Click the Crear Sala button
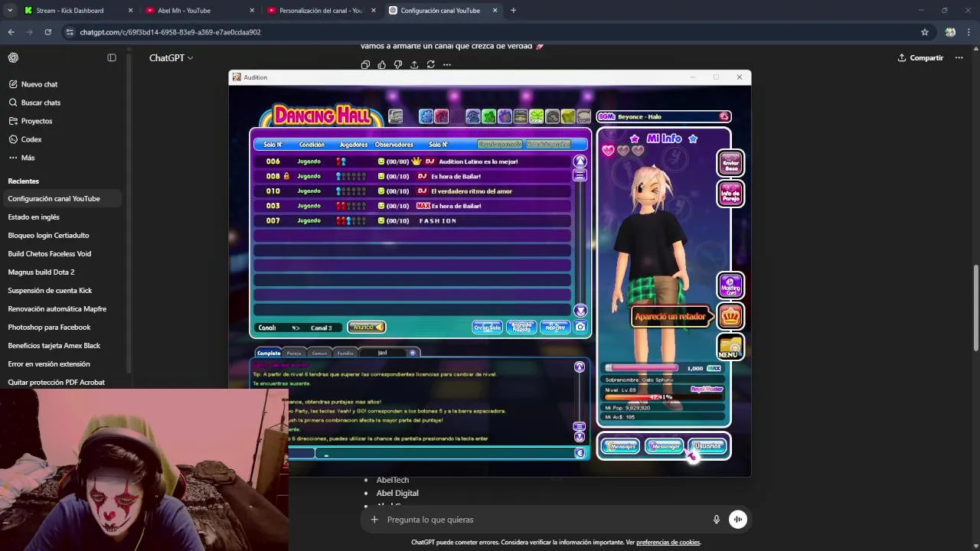The image size is (980, 551). point(487,327)
